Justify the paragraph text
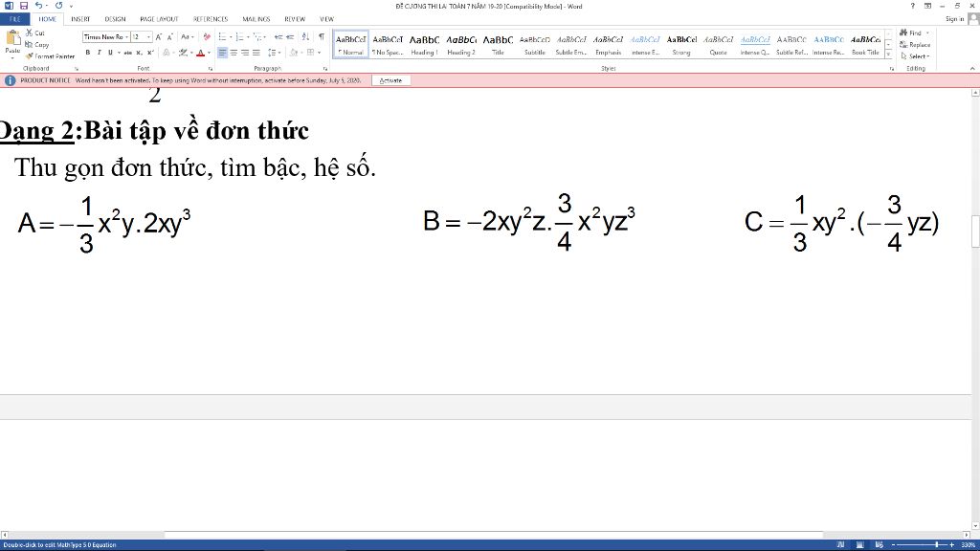The height and width of the screenshot is (551, 980). [x=256, y=53]
